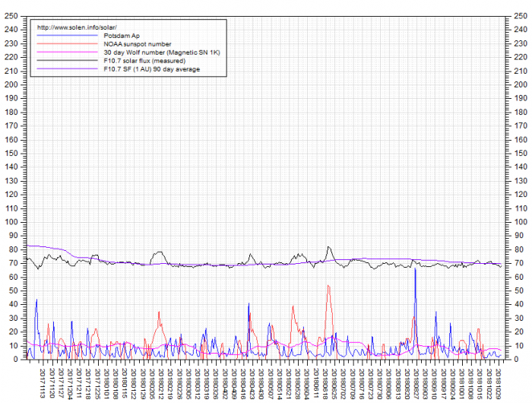532x403 pixels.
Task: Click the 0 label on left axis
Action: click(16, 359)
